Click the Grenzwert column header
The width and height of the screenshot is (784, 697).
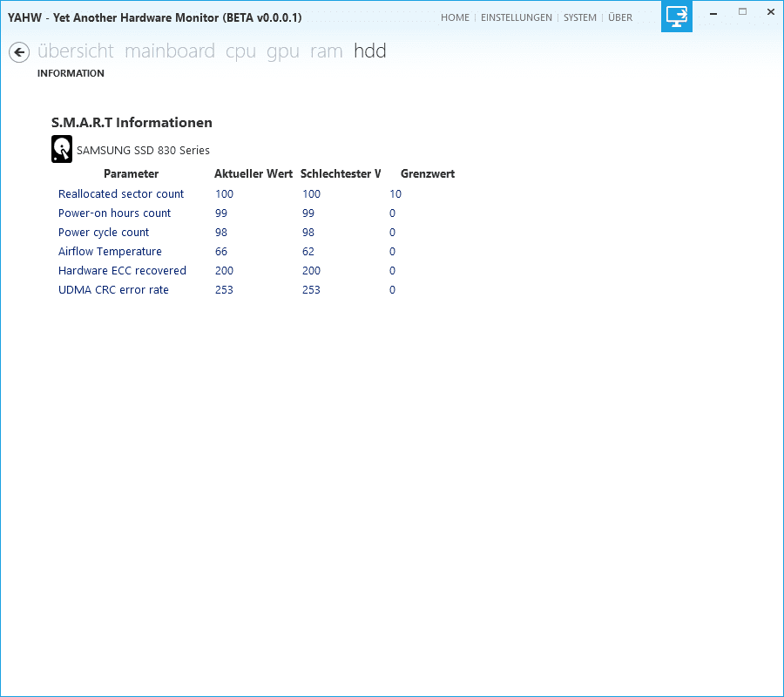pos(428,174)
